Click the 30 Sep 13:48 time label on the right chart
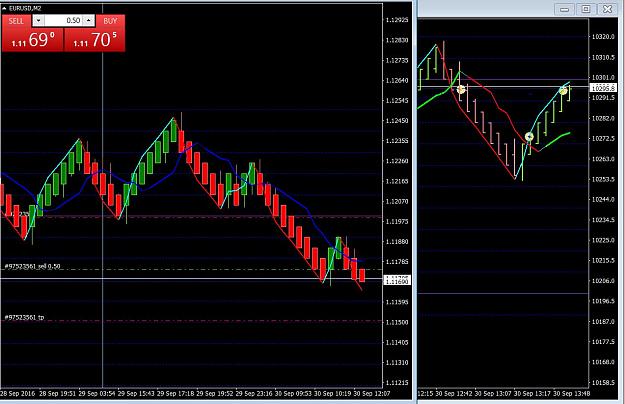 (x=572, y=393)
